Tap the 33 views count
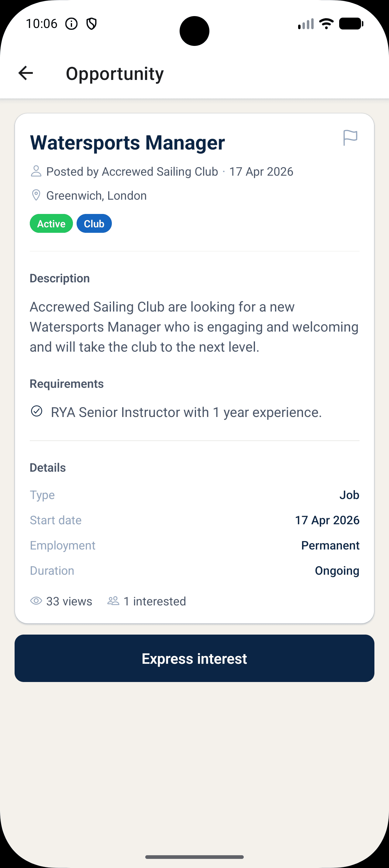Screen dimensions: 389x868 pyautogui.click(x=69, y=601)
